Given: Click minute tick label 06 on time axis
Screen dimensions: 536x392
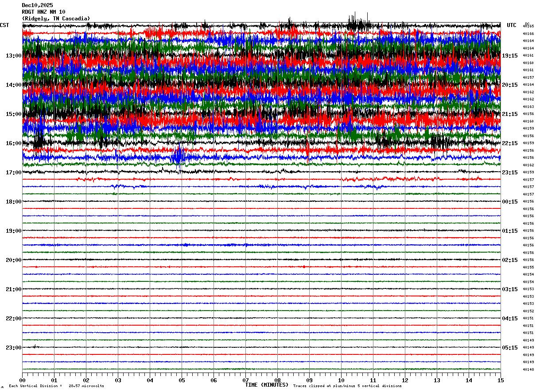Looking at the screenshot, I should (214, 380).
